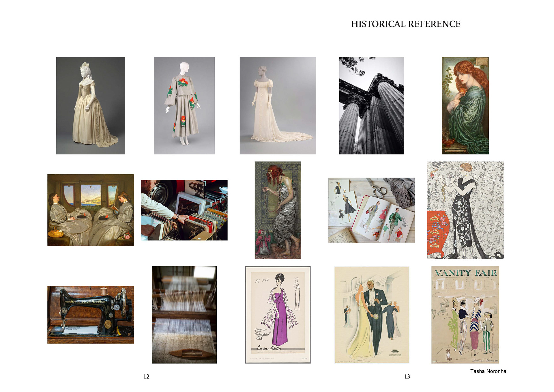The height and width of the screenshot is (392, 554).
Task: Click the fashion pattern book with scissors photo
Action: pos(371,210)
